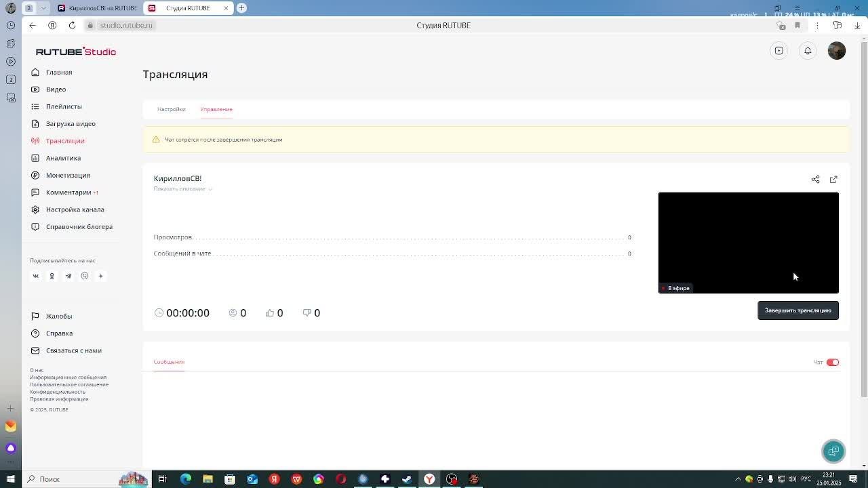Open Монетизация in the sidebar
This screenshot has height=488, width=868.
coord(68,175)
